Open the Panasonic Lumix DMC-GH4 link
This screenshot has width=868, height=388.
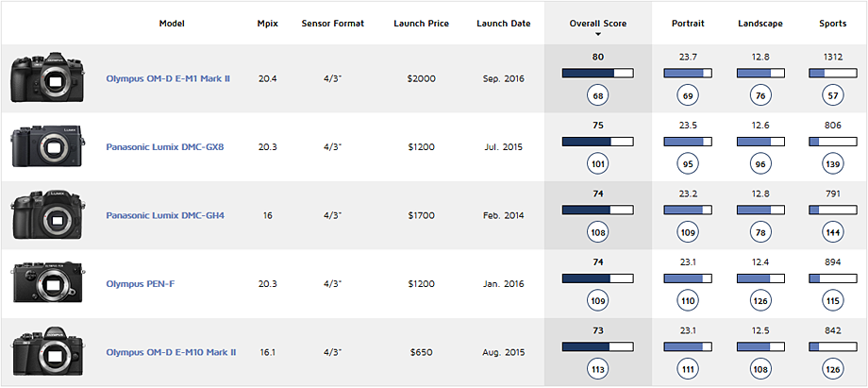(165, 215)
